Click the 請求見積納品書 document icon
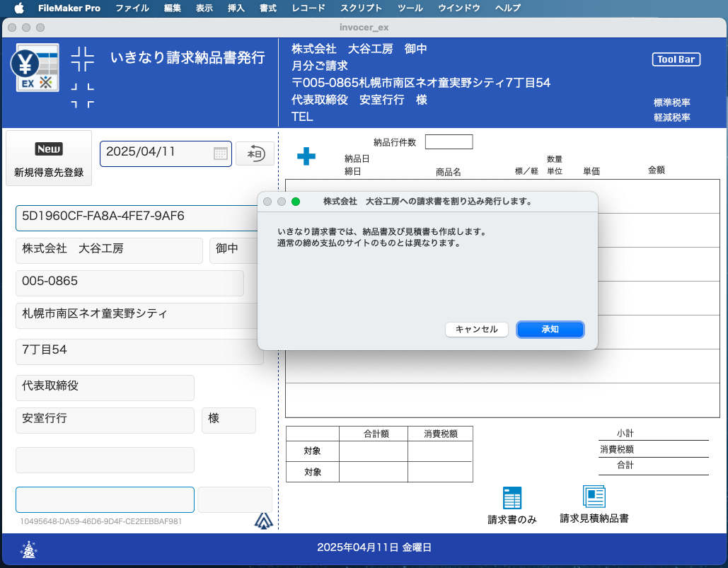Screen dimensions: 728x568 coord(594,497)
